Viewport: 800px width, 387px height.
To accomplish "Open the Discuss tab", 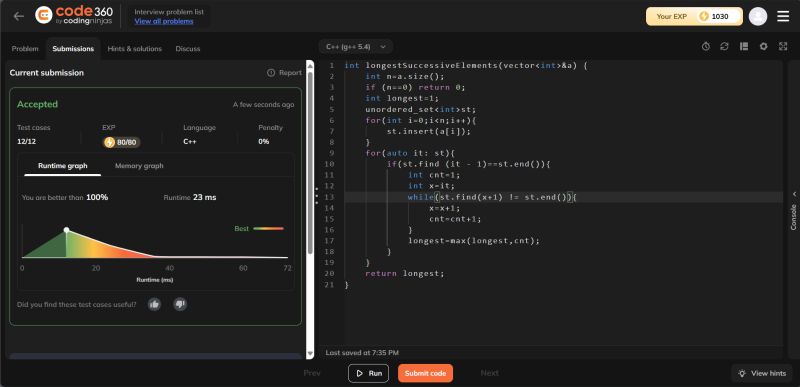I will pos(188,49).
